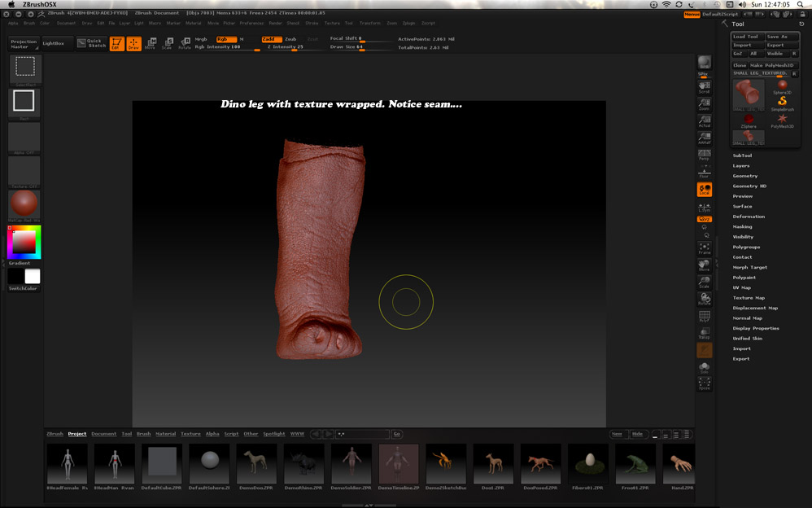The width and height of the screenshot is (812, 508).
Task: Click the white secondary color swatch
Action: click(x=33, y=276)
